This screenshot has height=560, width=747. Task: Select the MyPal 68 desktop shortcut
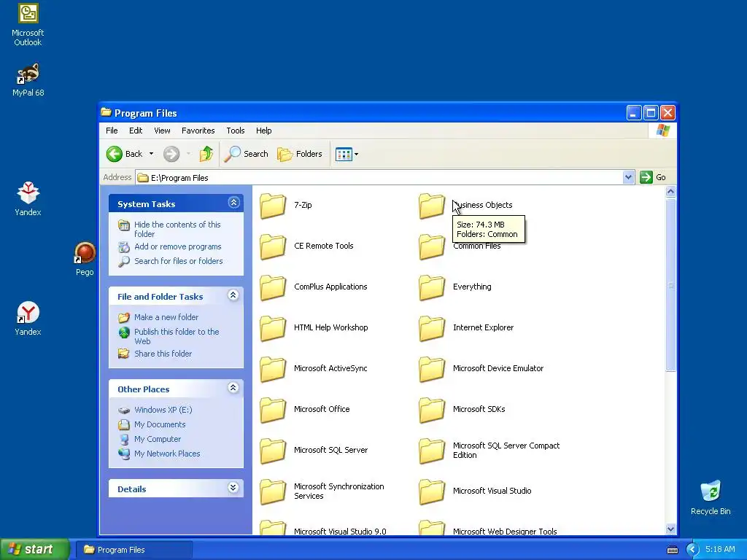[28, 80]
